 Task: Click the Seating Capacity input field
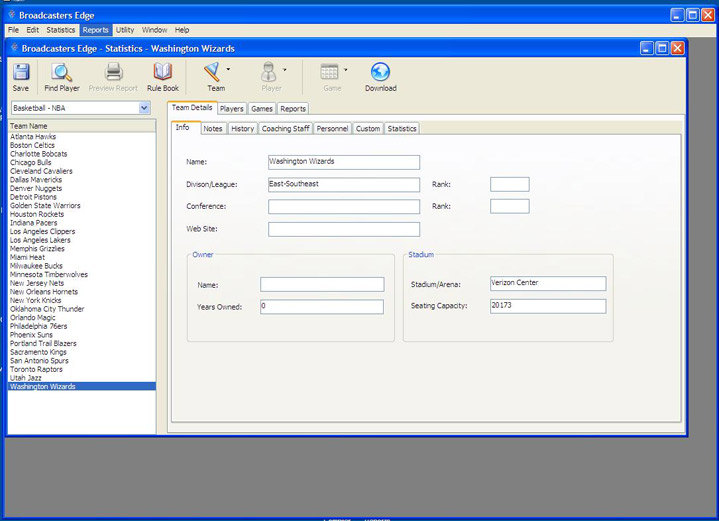tap(548, 306)
